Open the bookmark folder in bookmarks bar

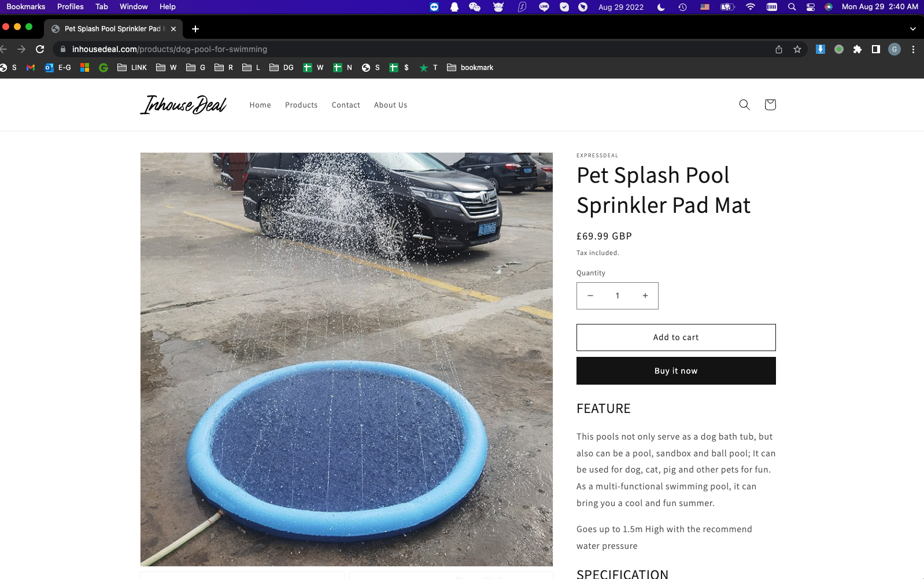(470, 68)
